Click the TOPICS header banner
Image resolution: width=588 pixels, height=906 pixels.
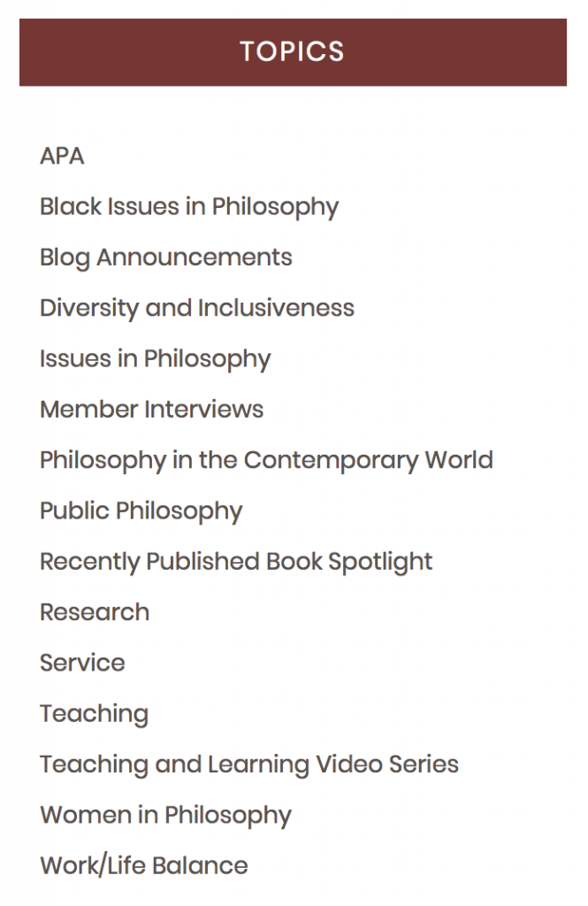[x=294, y=52]
